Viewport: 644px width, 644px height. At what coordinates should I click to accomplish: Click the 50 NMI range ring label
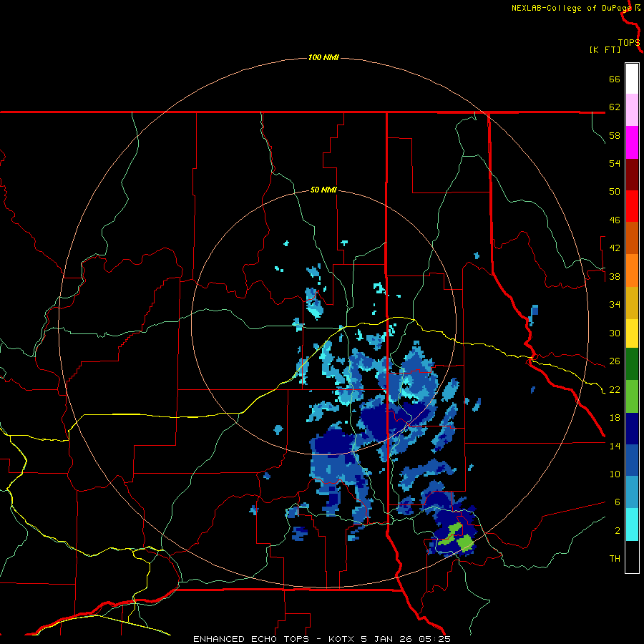pos(323,190)
